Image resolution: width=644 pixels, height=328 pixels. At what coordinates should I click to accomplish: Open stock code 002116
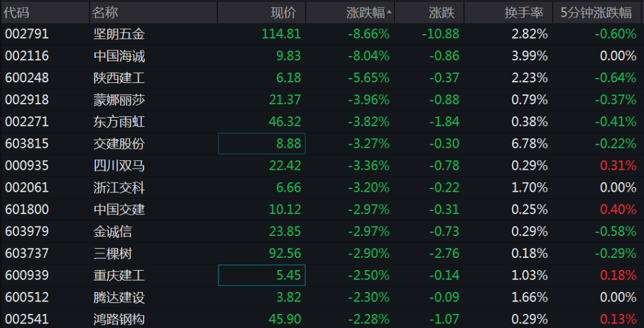click(x=26, y=56)
